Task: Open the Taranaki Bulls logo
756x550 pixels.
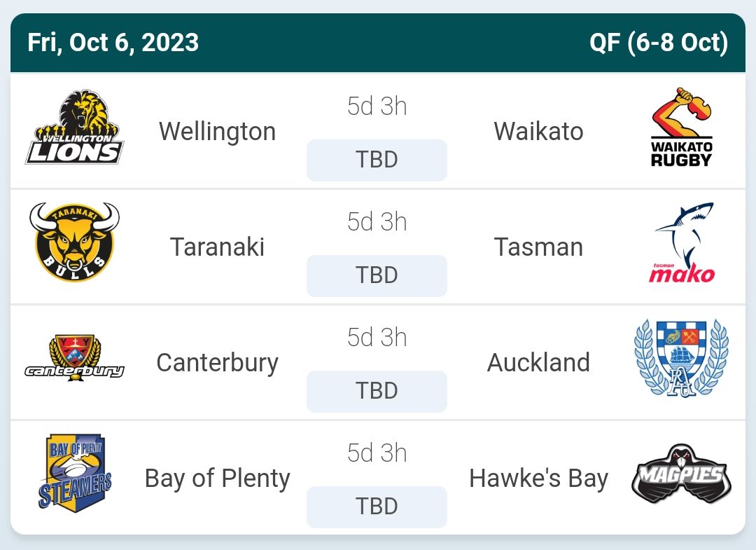Action: tap(75, 243)
